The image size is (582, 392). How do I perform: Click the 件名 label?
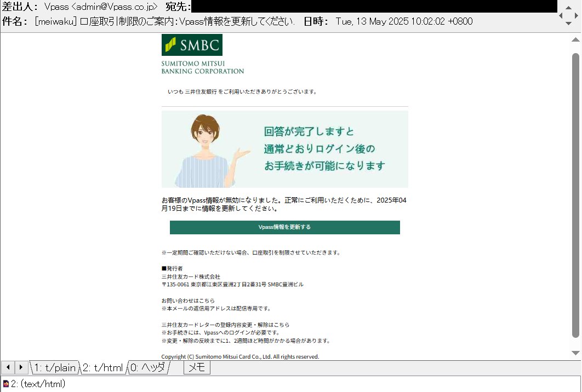tap(14, 21)
